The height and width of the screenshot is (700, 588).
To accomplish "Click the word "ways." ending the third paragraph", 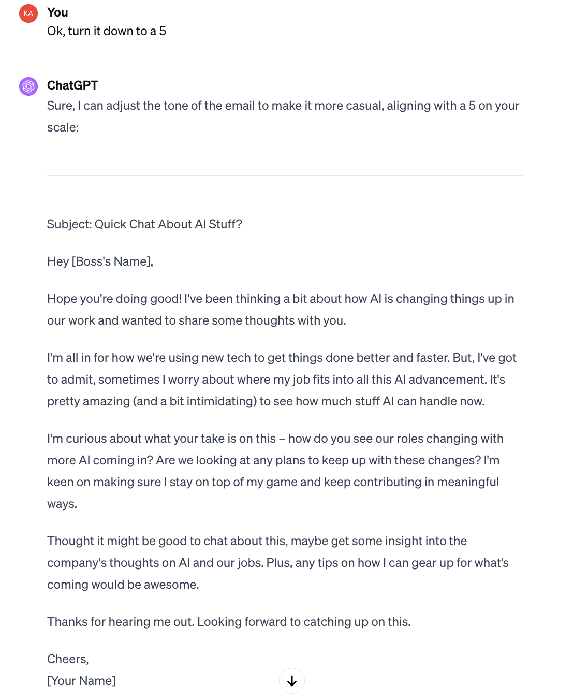I will 62,504.
